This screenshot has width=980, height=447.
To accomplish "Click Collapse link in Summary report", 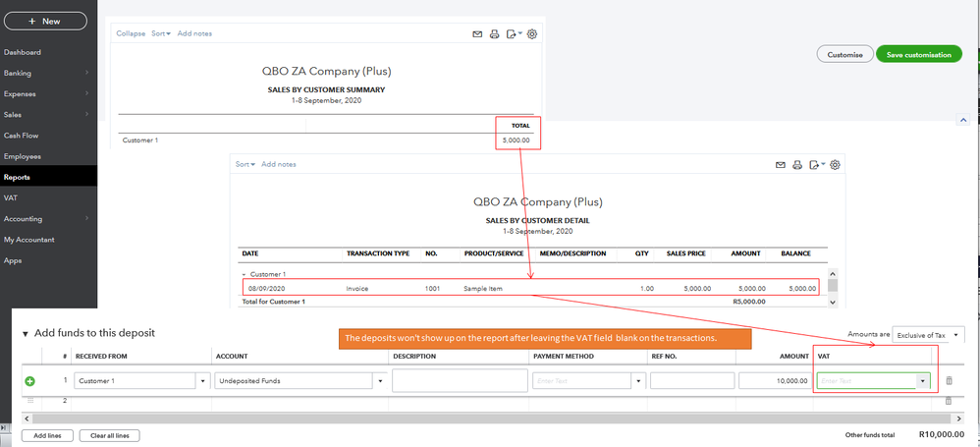I will (x=131, y=33).
